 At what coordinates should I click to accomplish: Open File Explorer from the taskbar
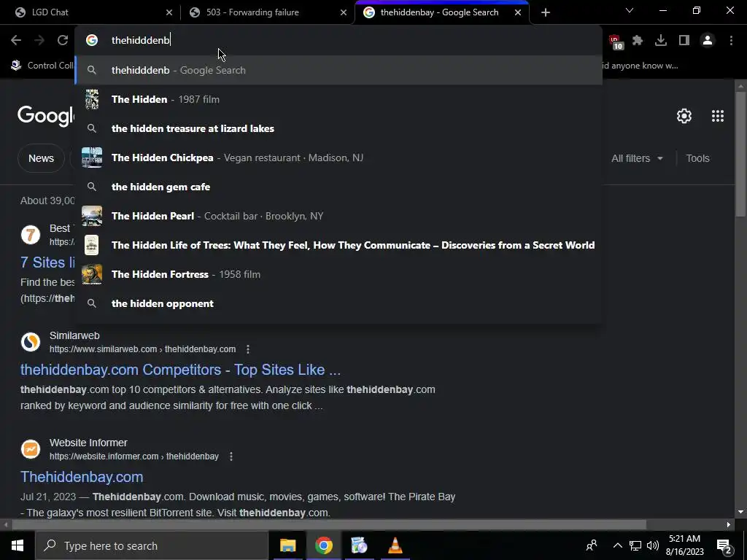(x=287, y=545)
